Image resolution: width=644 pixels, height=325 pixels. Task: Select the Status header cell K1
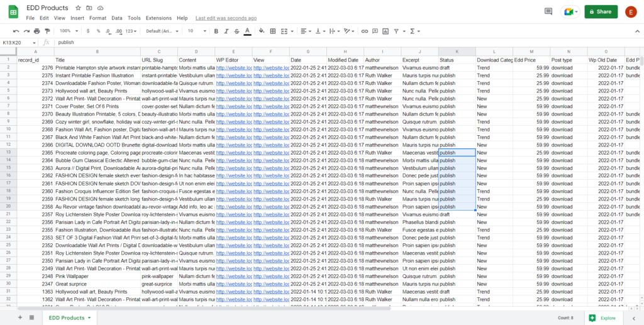coord(457,60)
